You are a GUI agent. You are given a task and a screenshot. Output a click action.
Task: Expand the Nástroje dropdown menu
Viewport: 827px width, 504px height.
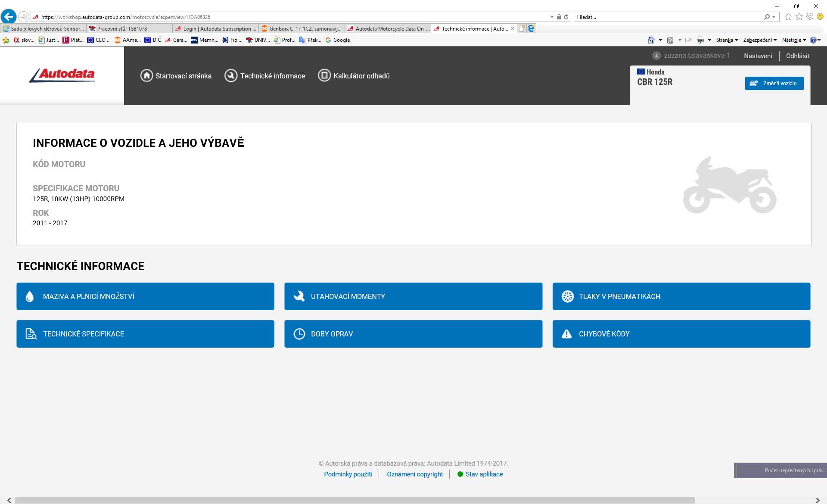(793, 40)
